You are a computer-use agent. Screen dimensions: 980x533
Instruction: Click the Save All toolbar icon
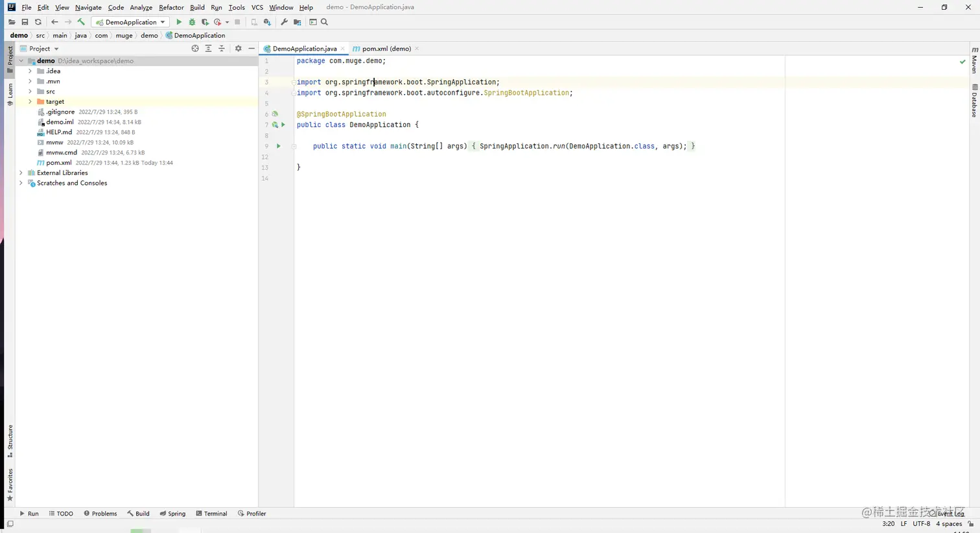pos(25,22)
